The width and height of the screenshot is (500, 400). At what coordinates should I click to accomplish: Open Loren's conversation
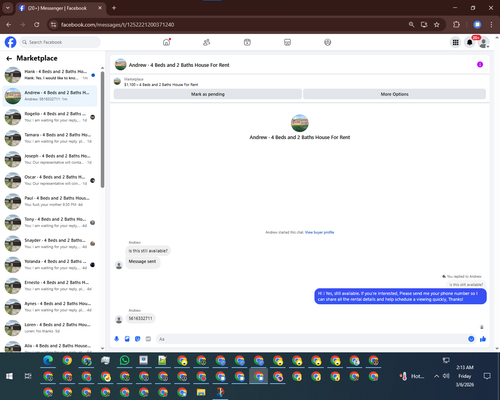(50, 328)
